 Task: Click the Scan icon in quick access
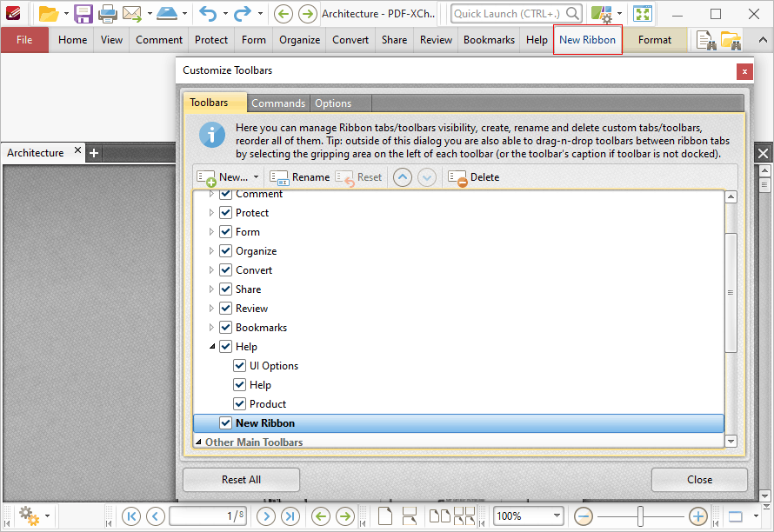(x=167, y=14)
